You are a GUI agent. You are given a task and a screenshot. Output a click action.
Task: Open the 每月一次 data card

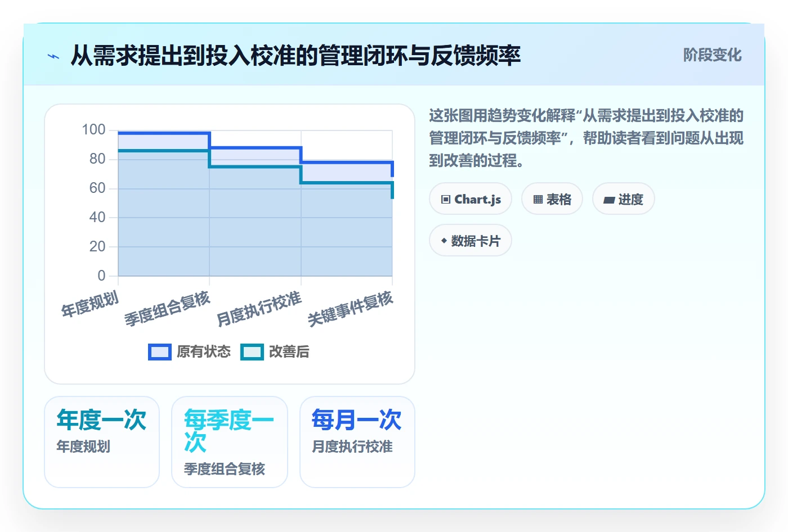tap(357, 442)
